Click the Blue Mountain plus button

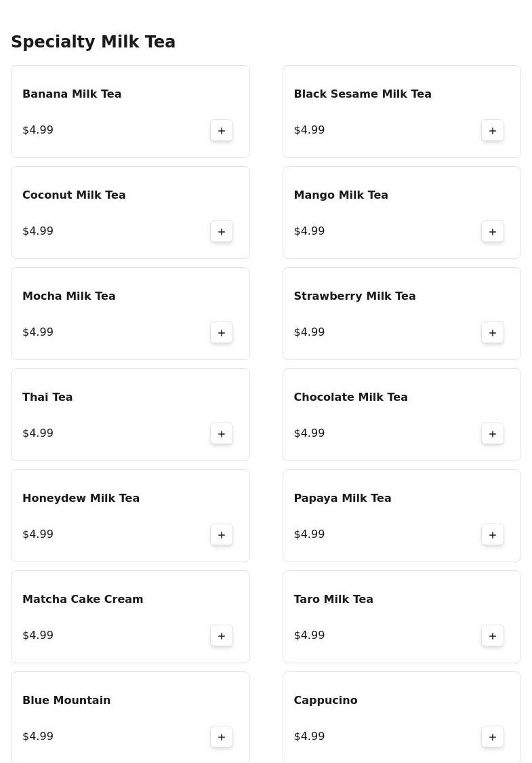222,737
